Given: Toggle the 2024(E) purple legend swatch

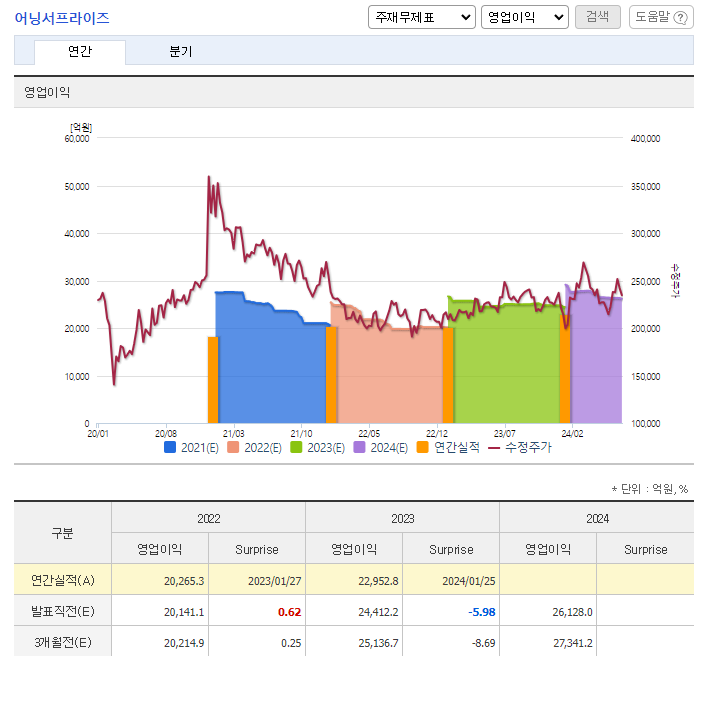Looking at the screenshot, I should (x=359, y=447).
